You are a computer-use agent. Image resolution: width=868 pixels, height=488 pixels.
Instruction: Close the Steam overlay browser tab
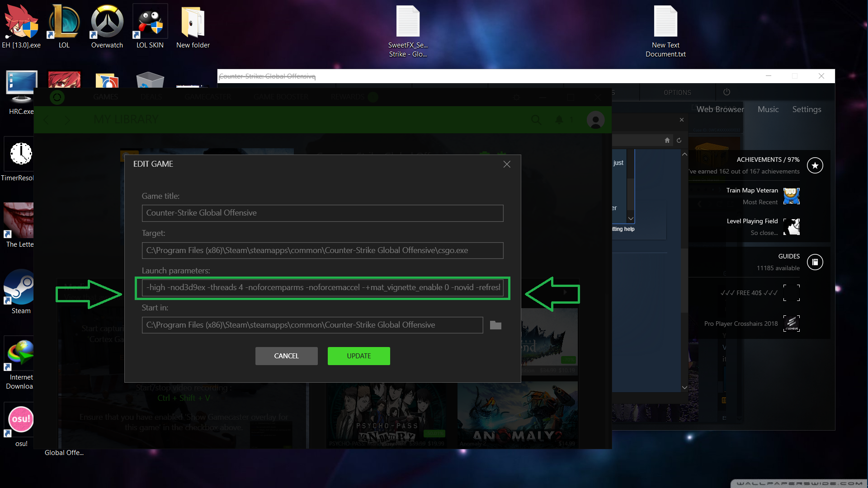681,120
